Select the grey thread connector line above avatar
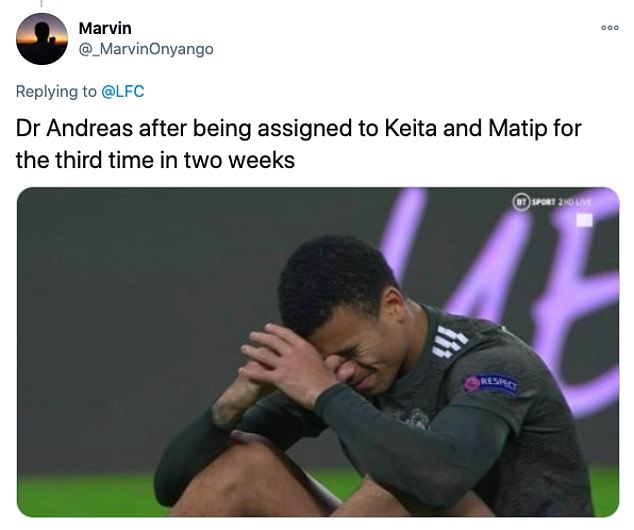 41,4
